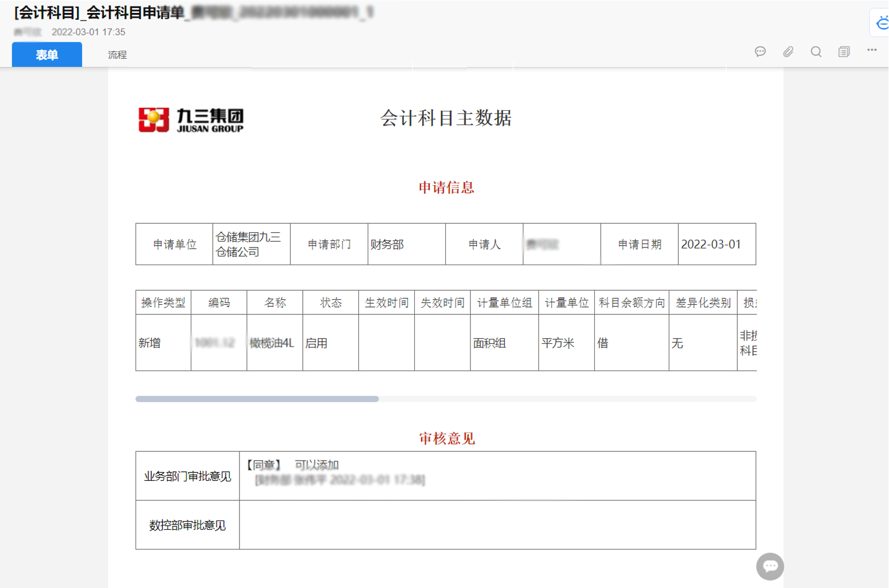Click the 启用 status cell
889x588 pixels.
[331, 343]
